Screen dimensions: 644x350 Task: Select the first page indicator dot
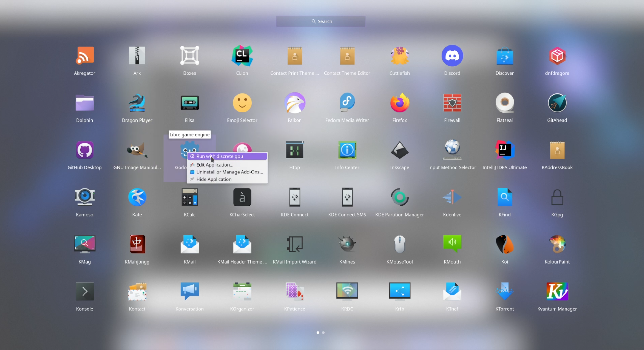318,332
